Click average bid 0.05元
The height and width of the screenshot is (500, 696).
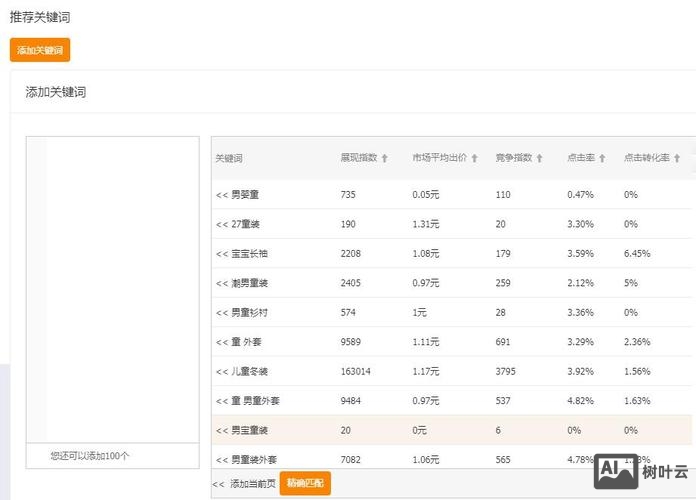click(426, 194)
